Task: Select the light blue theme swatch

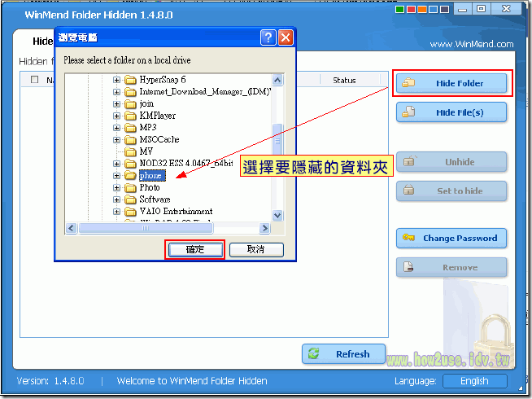Action: (x=434, y=9)
